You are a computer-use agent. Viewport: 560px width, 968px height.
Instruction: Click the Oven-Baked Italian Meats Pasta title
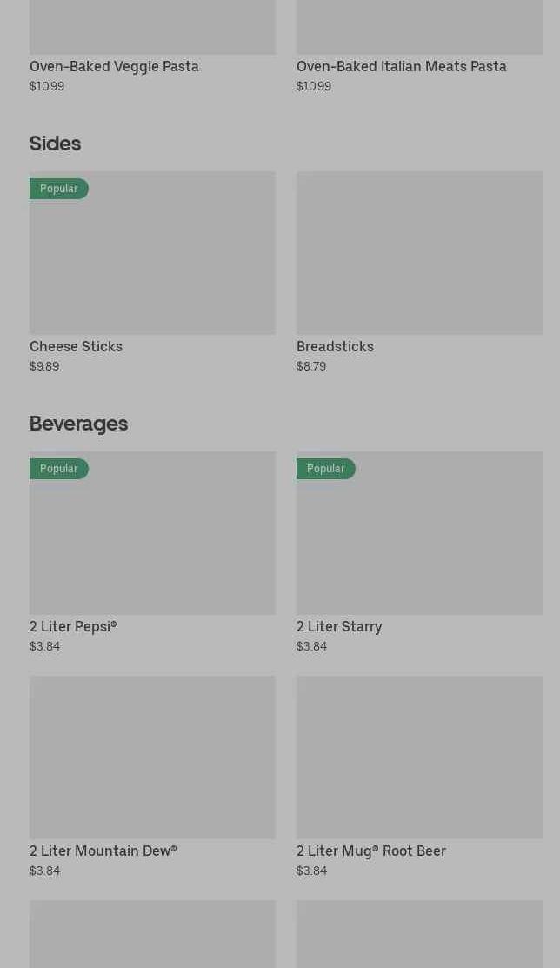click(402, 67)
